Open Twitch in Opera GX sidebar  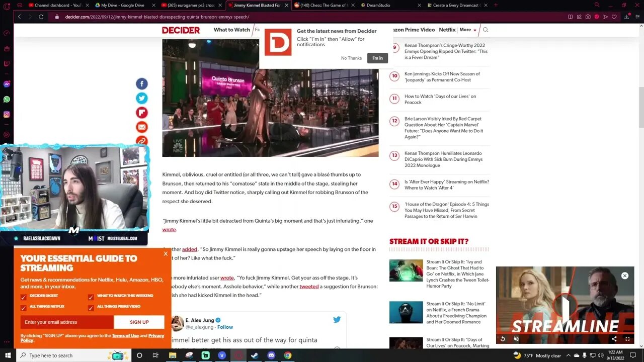pos(7,64)
